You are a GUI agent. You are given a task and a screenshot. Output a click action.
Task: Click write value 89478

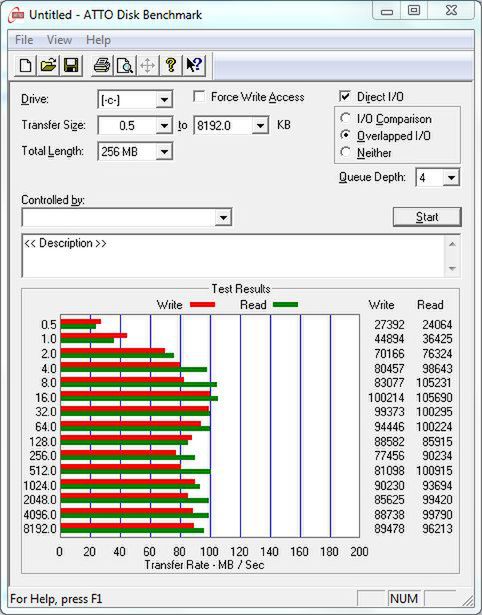[x=389, y=529]
